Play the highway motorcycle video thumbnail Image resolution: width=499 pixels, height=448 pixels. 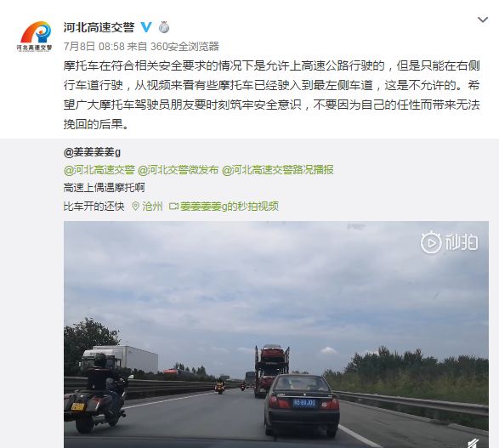click(x=276, y=334)
